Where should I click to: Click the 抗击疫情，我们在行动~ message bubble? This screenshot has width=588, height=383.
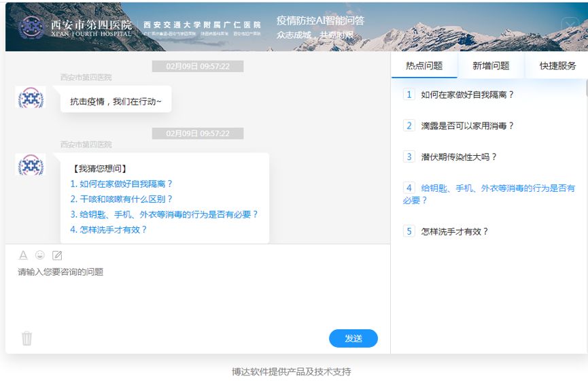click(116, 99)
